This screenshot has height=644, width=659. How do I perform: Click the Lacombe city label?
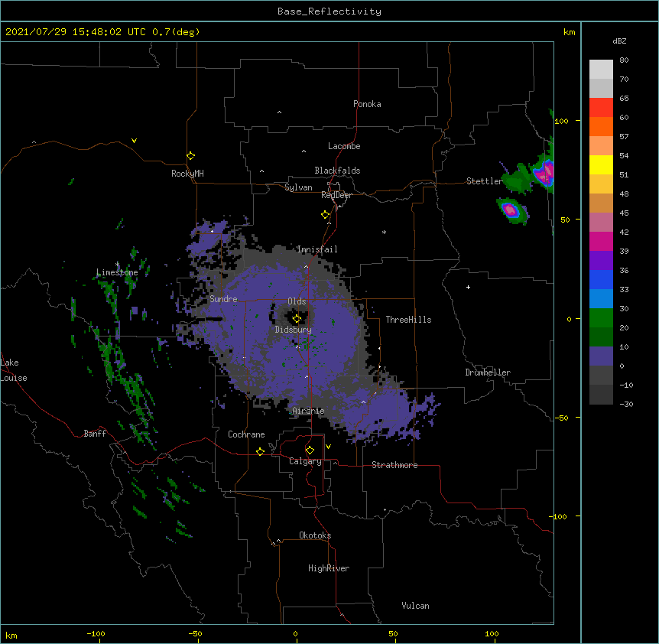pyautogui.click(x=344, y=146)
